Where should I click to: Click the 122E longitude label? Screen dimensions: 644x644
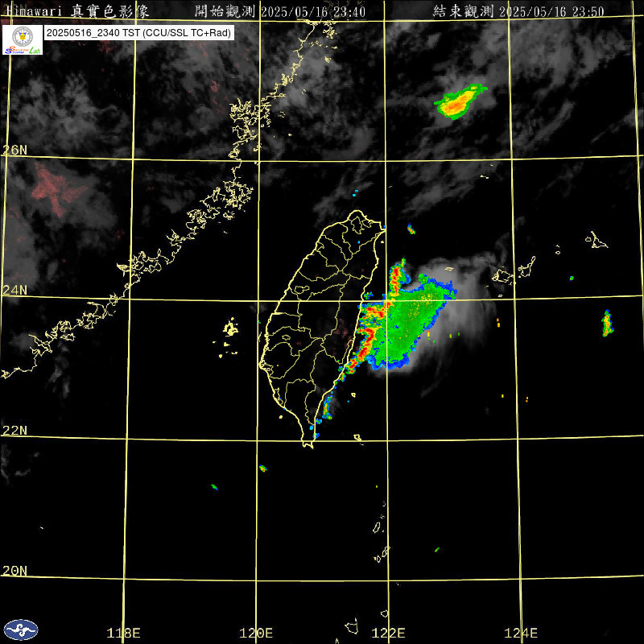tap(389, 633)
